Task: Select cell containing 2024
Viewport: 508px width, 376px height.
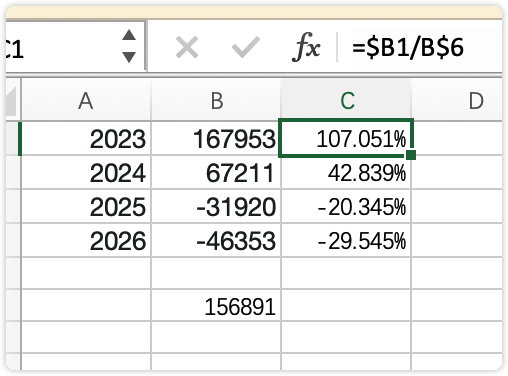Action: coord(86,172)
